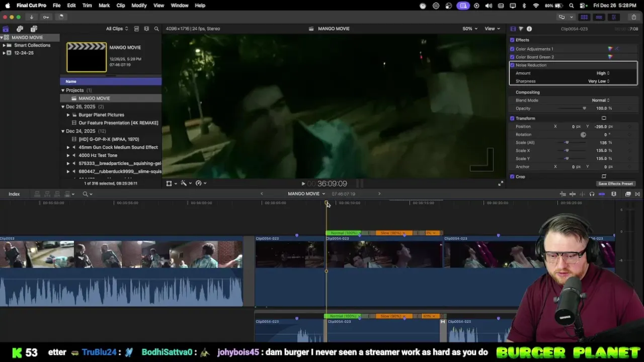Open browser clip grouping options icon
Image resolution: width=644 pixels, height=362 pixels.
pos(146,29)
